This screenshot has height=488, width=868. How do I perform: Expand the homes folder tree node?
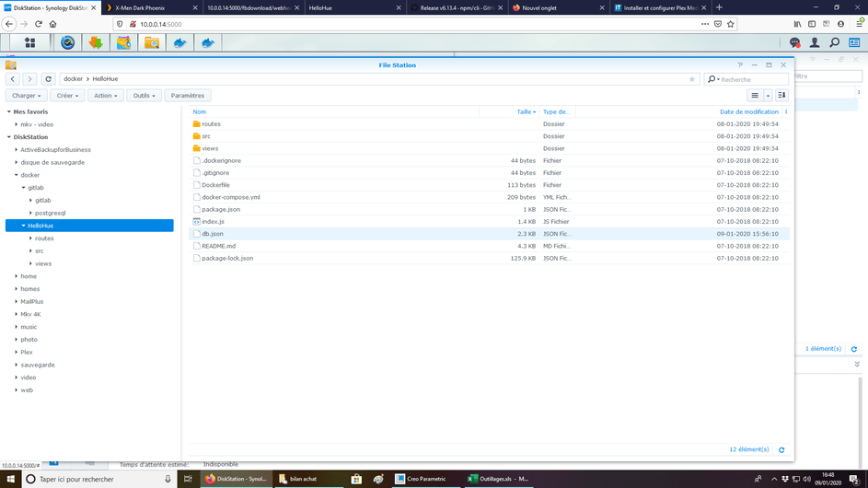pyautogui.click(x=16, y=288)
